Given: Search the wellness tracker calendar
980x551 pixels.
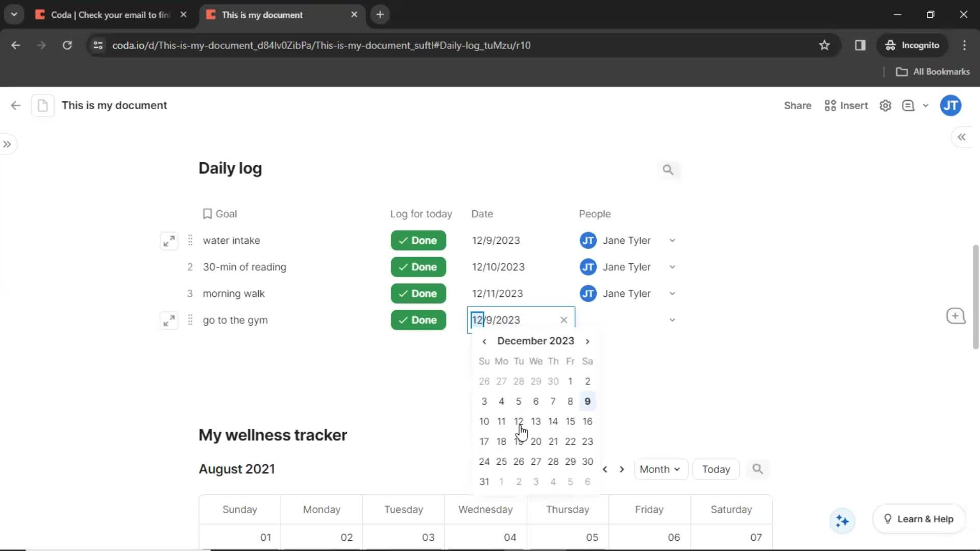Looking at the screenshot, I should pyautogui.click(x=757, y=469).
